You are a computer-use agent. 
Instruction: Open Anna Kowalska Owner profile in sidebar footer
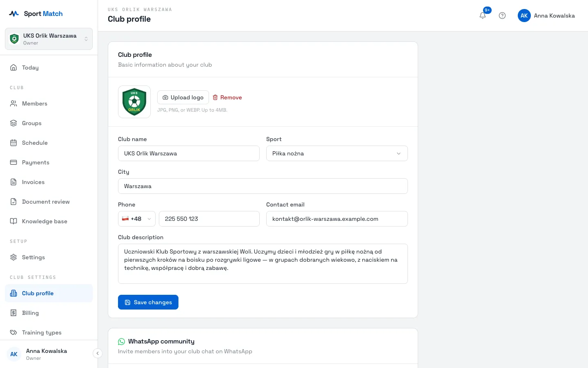(x=47, y=354)
